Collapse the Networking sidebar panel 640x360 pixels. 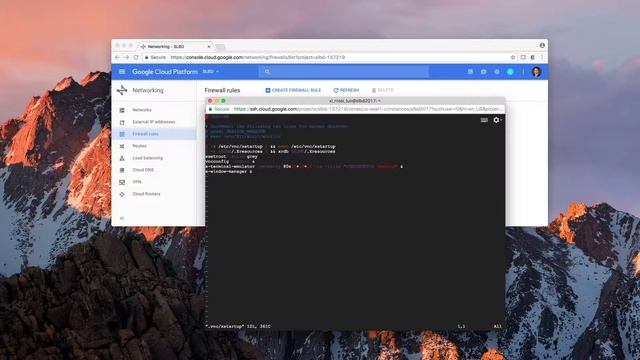click(122, 218)
